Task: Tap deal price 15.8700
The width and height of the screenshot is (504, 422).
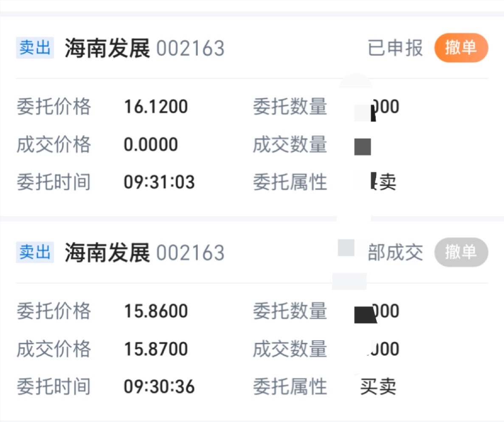Action: point(156,349)
